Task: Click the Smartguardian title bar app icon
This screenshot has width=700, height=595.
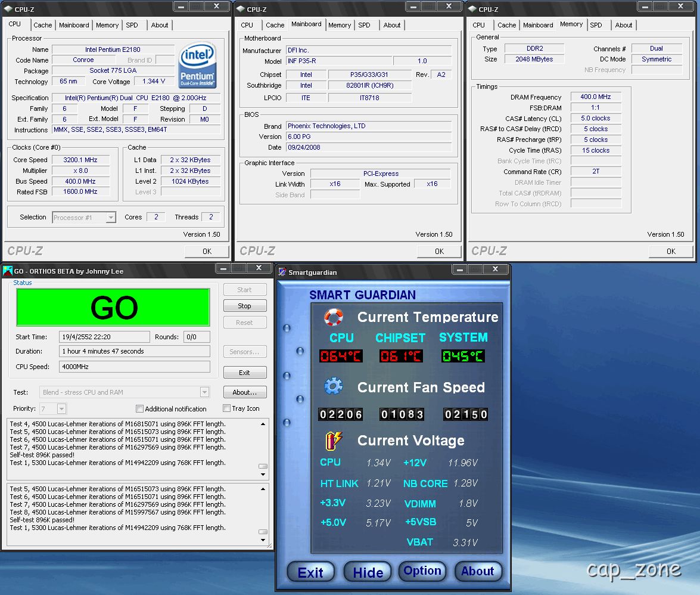Action: [282, 272]
